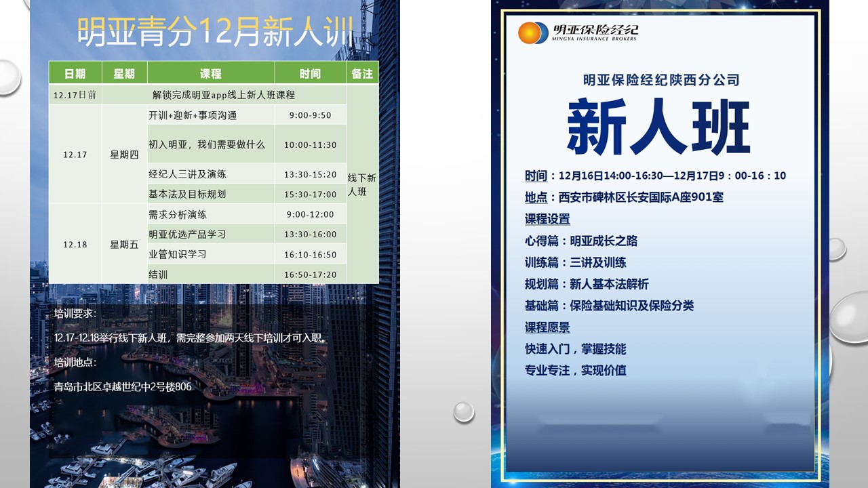Click the 16:50-17:20 time cell
The image size is (868, 488).
coord(311,274)
